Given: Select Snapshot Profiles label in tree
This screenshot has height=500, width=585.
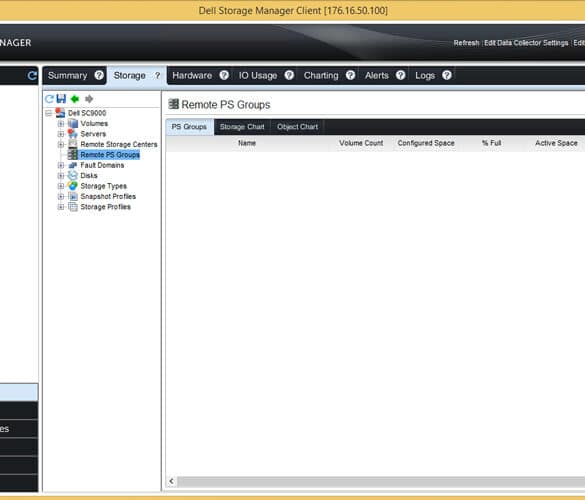Looking at the screenshot, I should point(108,196).
